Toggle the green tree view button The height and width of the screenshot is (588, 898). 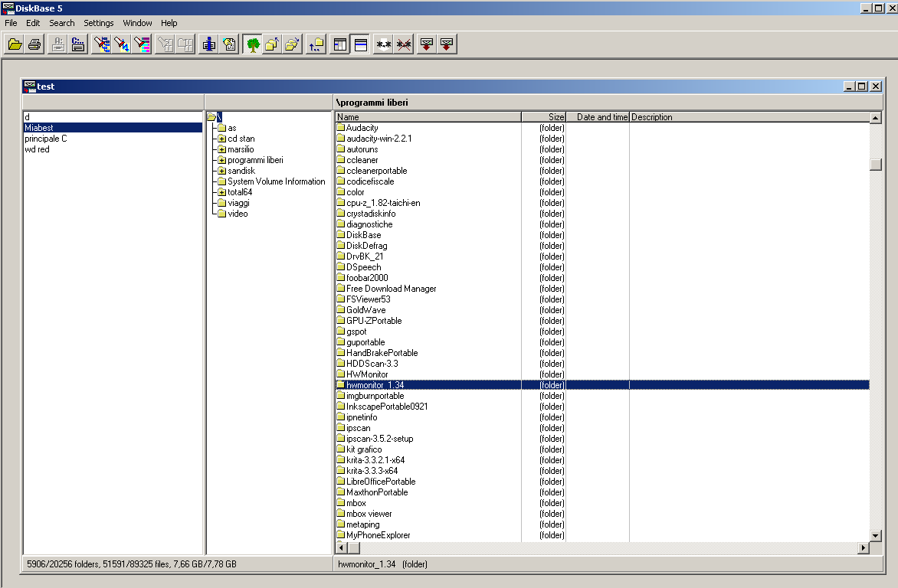(252, 44)
